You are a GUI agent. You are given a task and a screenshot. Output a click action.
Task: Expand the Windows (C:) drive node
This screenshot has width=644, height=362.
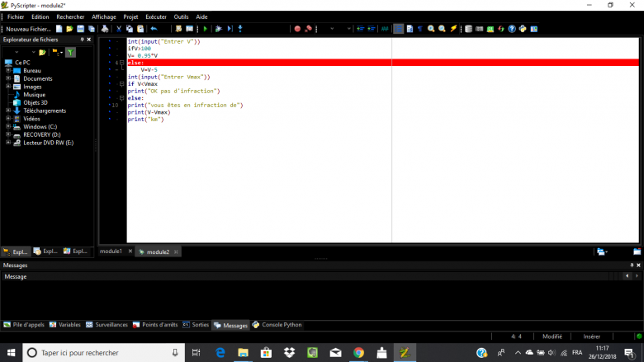[x=8, y=126]
